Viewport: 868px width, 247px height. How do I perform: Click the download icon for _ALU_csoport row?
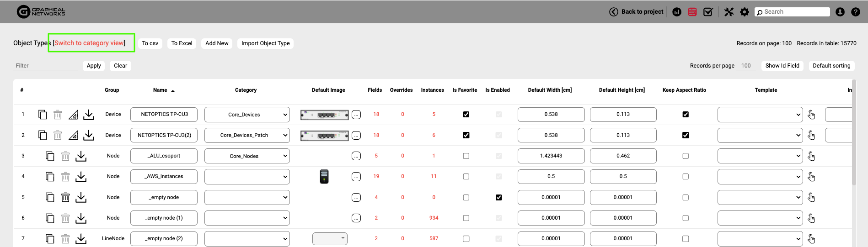(81, 156)
